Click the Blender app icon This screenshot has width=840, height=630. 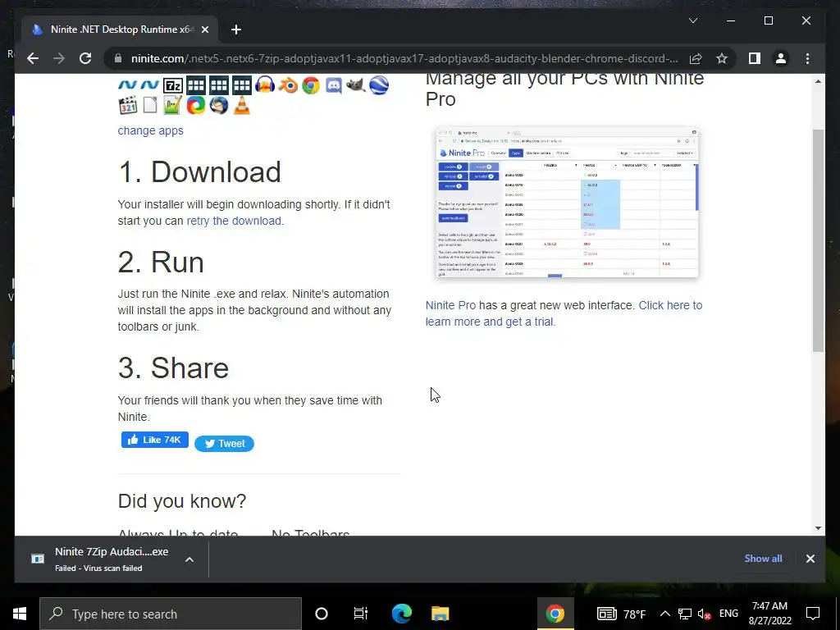[x=288, y=85]
